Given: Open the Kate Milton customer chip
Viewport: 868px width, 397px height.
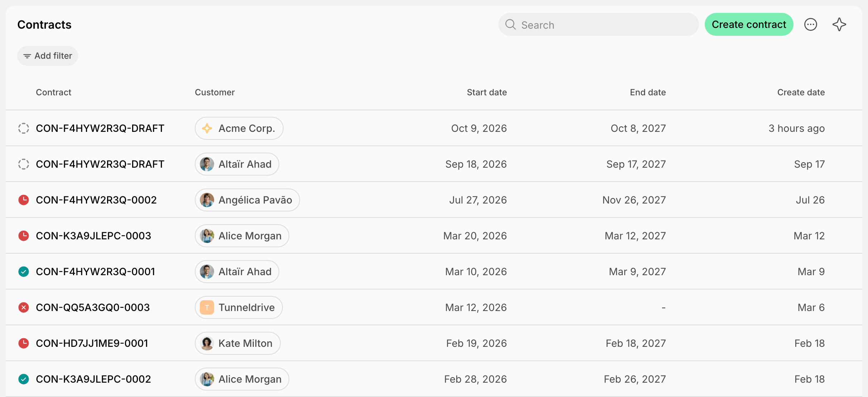Looking at the screenshot, I should click(x=238, y=343).
